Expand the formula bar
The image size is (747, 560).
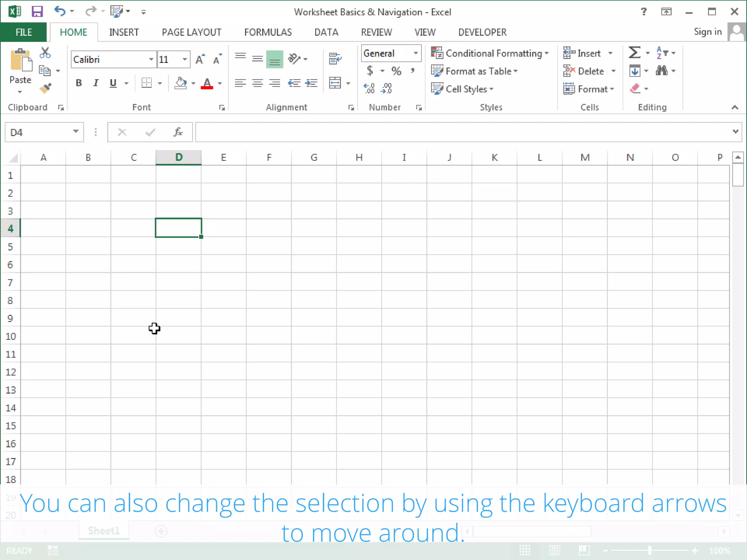(735, 132)
